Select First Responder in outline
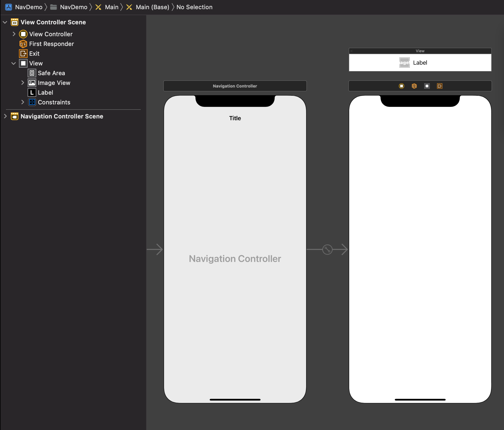The width and height of the screenshot is (504, 430). click(51, 44)
